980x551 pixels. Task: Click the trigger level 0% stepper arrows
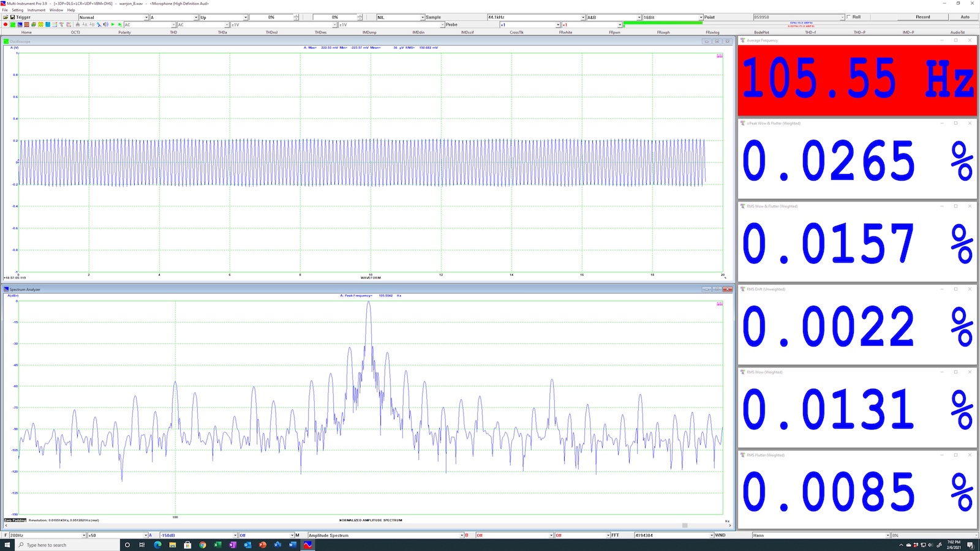click(296, 17)
